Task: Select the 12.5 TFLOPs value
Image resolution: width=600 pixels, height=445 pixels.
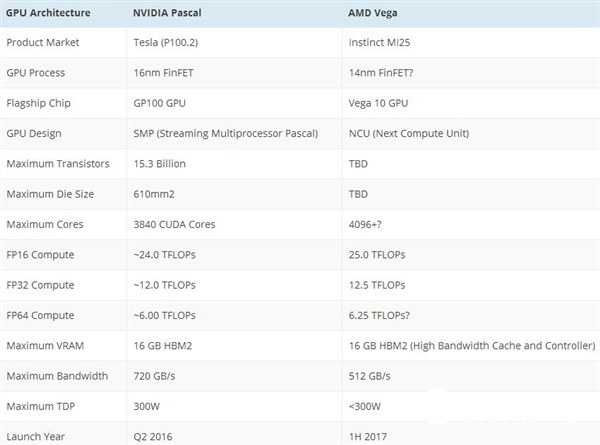Action: [x=377, y=285]
